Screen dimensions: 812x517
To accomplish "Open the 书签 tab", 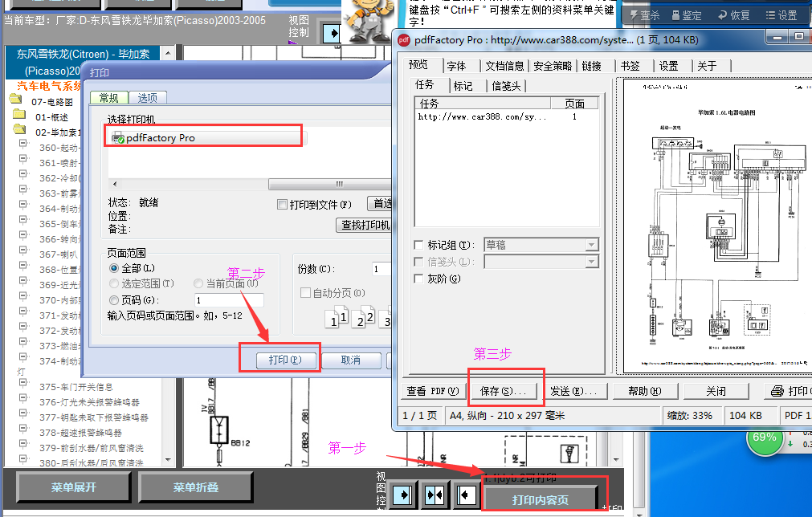I will [x=630, y=66].
